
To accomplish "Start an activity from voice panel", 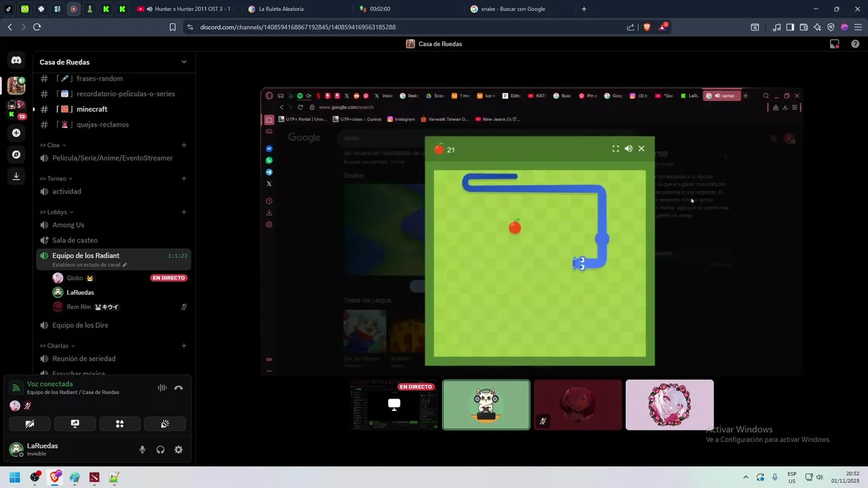I will coord(120,424).
